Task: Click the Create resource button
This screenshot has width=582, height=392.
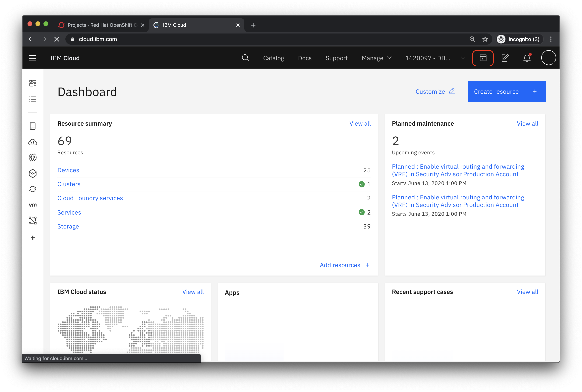Action: 506,92
